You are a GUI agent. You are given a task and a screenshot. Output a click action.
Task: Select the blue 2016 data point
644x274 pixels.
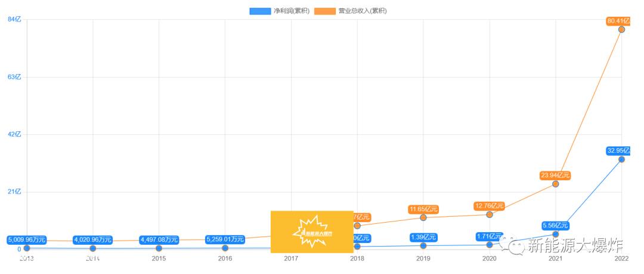[225, 248]
